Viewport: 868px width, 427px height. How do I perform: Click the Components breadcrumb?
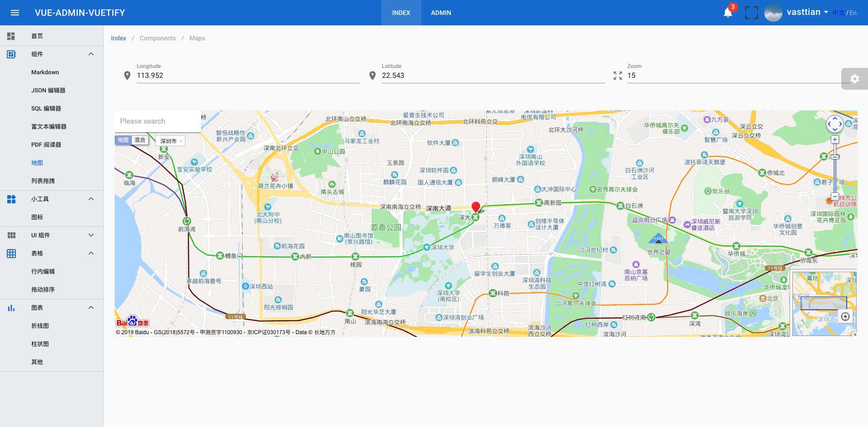click(158, 38)
